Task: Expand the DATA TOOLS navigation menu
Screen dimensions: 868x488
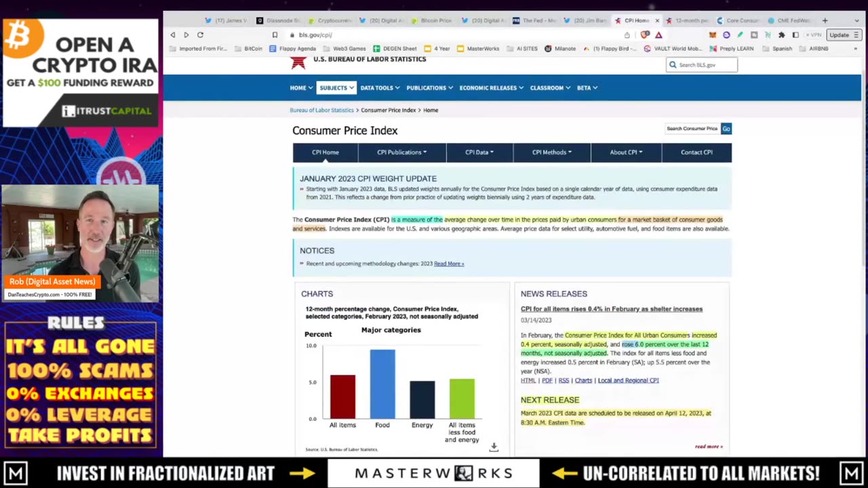Action: coord(380,87)
